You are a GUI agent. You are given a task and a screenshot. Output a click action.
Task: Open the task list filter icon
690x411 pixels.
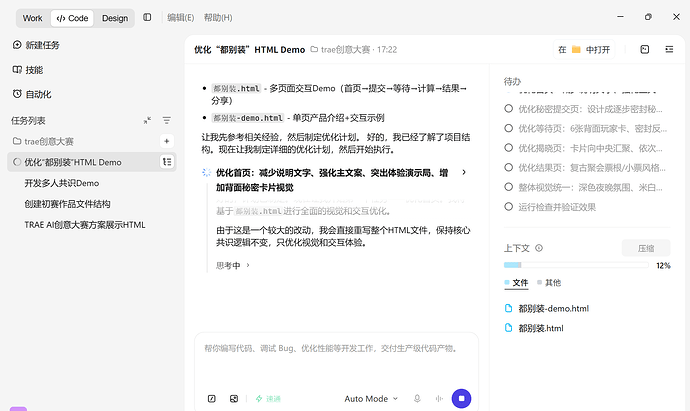pos(166,120)
